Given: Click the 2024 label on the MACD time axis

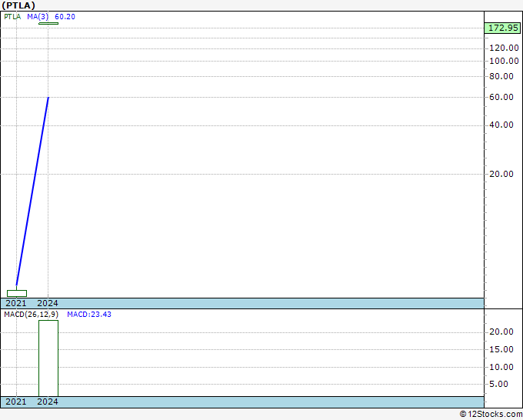Looking at the screenshot, I should (x=48, y=402).
